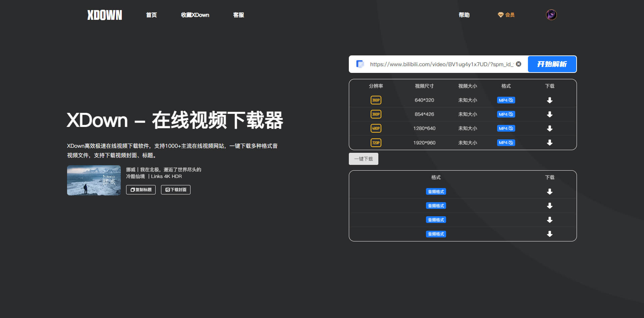Viewport: 644px width, 318px height.
Task: Download the 1280*640 video via arrow
Action: point(549,128)
